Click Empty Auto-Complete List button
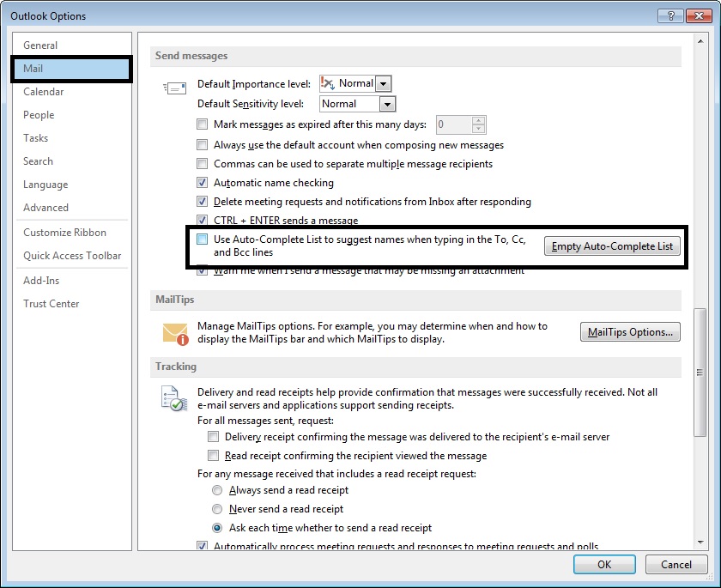Viewport: 721px width, 588px height. [x=612, y=246]
